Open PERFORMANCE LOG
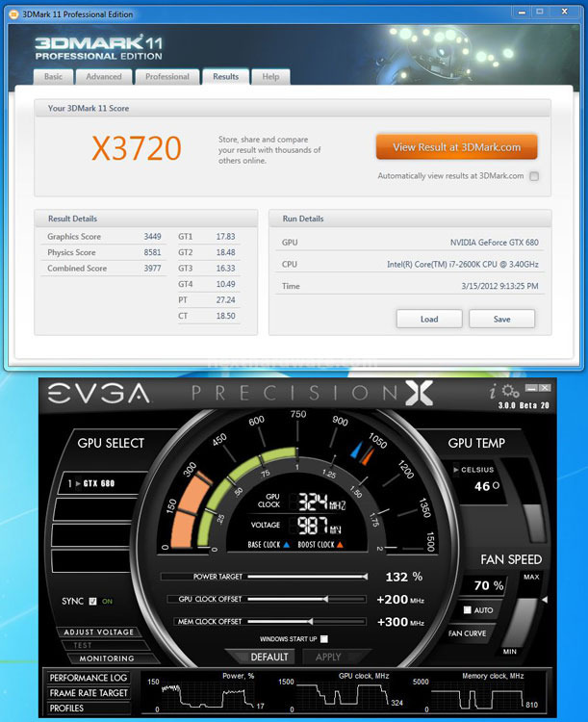 pyautogui.click(x=88, y=678)
